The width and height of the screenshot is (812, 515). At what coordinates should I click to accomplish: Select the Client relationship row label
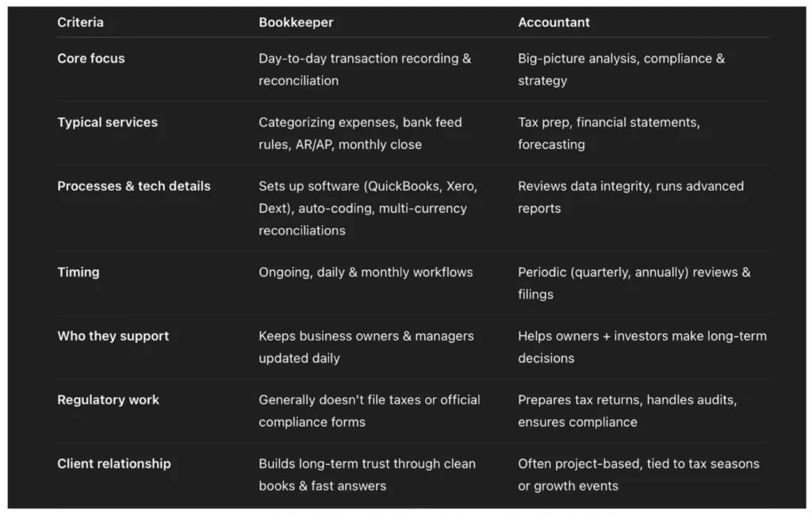point(114,463)
